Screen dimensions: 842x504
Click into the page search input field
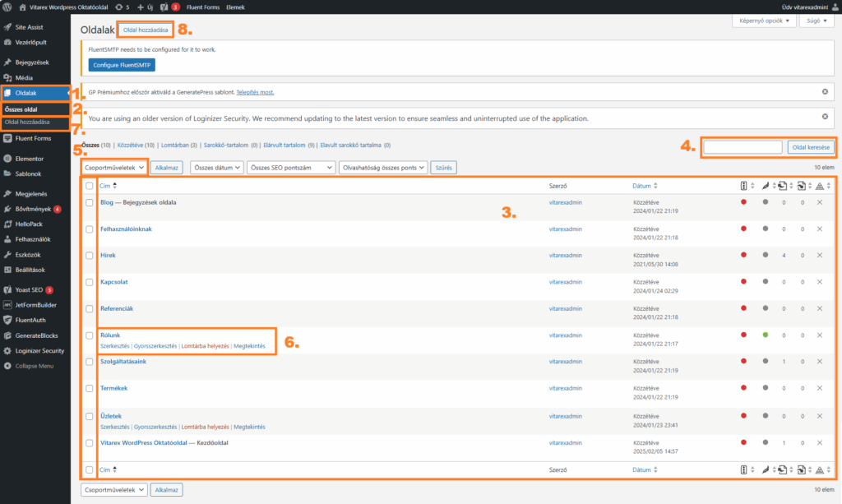(x=743, y=147)
